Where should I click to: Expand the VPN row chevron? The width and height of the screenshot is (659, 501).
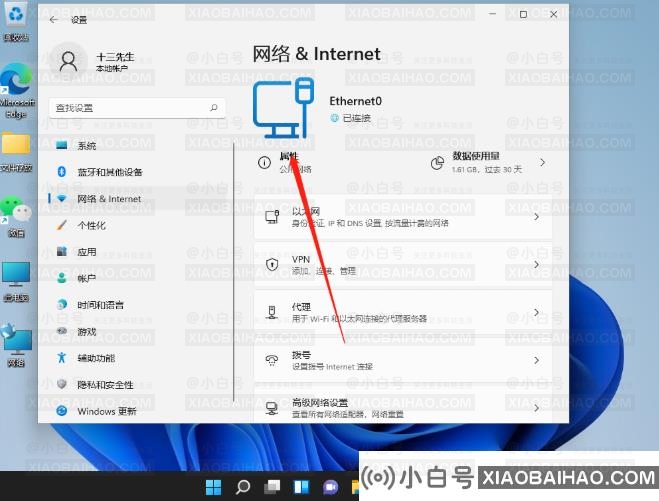click(537, 264)
